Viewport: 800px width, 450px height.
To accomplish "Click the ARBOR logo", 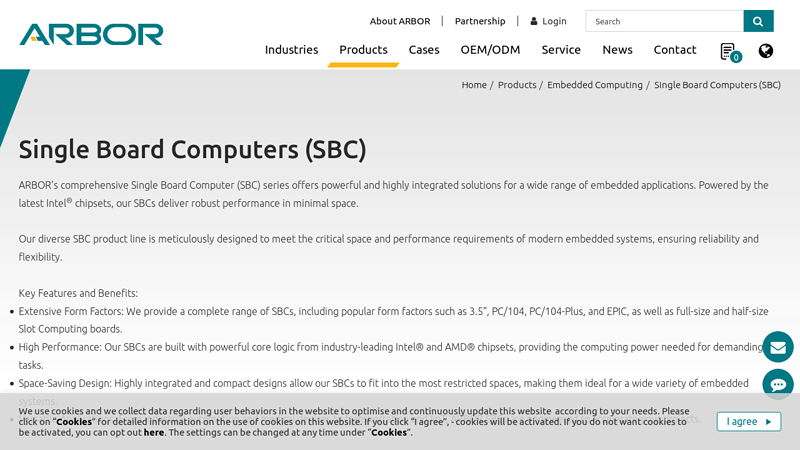I will click(x=91, y=34).
